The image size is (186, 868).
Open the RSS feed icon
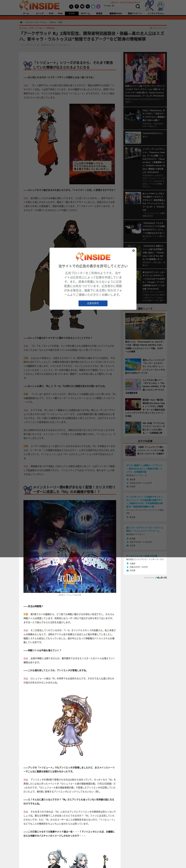[87, 6]
